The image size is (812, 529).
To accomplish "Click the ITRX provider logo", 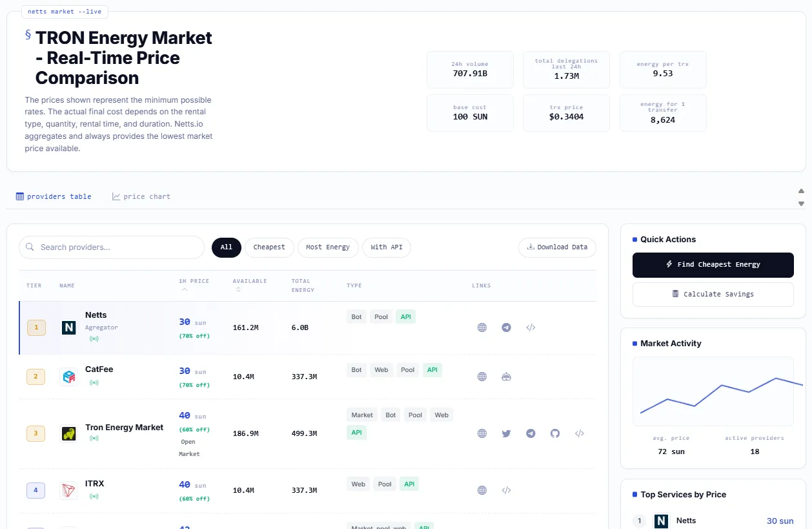I will click(68, 490).
